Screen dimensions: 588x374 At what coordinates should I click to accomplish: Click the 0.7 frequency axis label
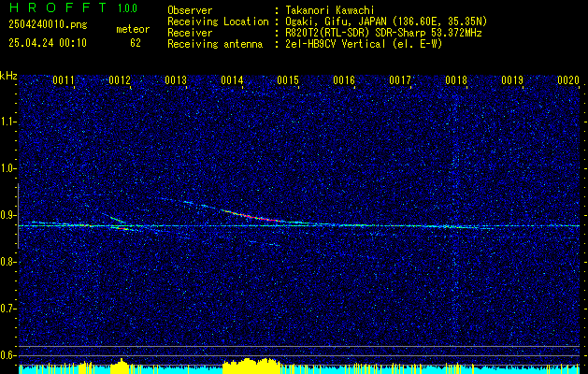pyautogui.click(x=7, y=309)
